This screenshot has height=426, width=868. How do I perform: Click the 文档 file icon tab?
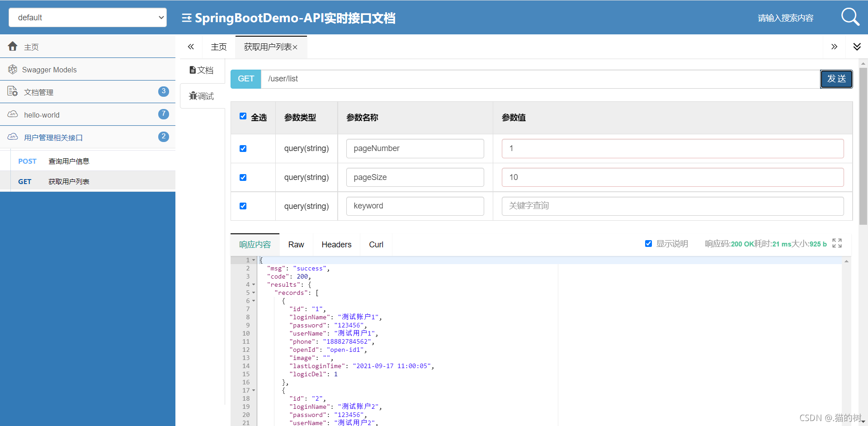pos(202,70)
